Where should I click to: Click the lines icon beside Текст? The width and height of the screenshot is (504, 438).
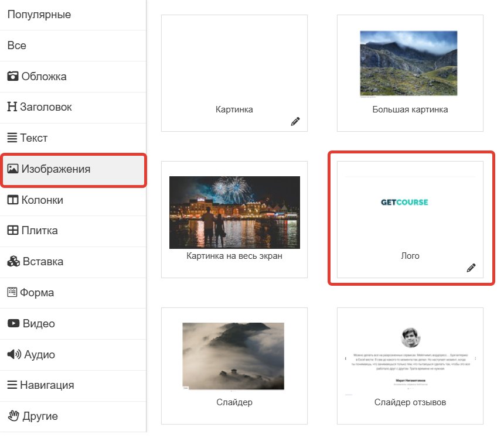pos(12,138)
